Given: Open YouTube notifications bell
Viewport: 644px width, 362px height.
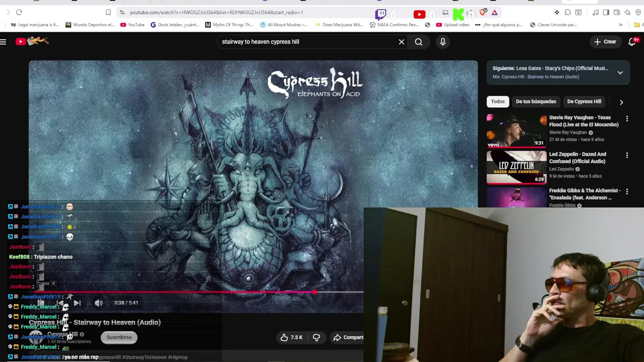Looking at the screenshot, I should [x=632, y=42].
